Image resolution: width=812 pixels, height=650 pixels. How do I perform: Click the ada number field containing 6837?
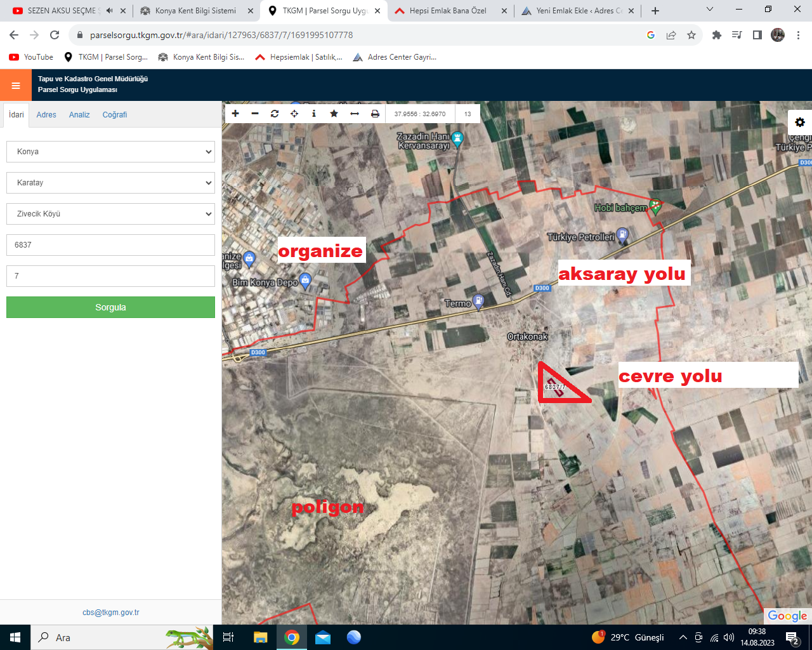(110, 245)
